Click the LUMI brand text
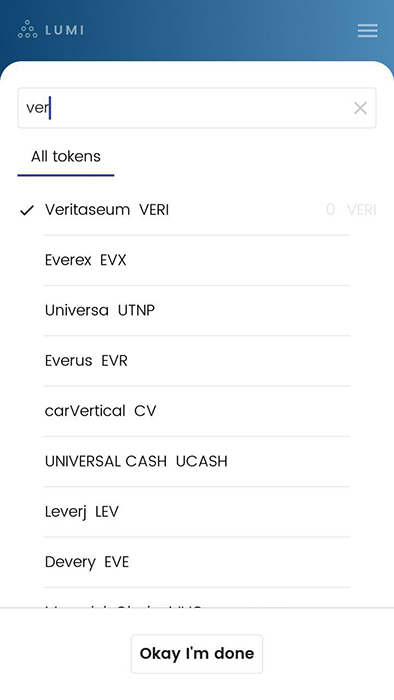Viewport: 394px width, 700px height. 64,30
